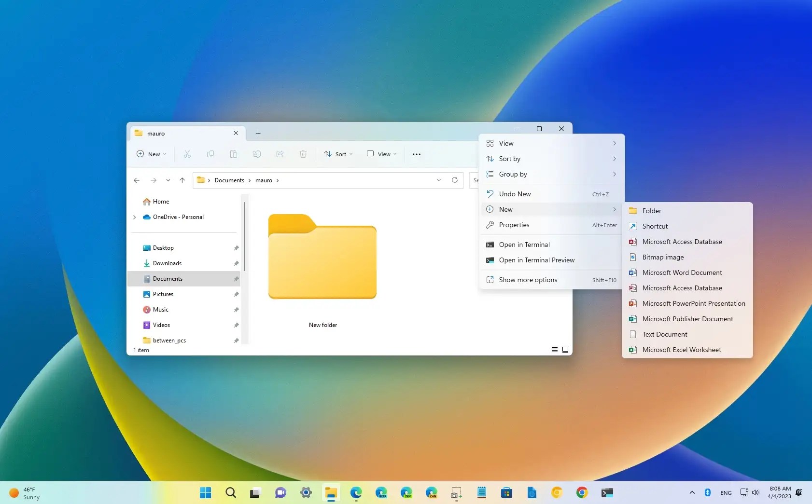Click the Delete trash icon
This screenshot has height=504, width=812.
coord(303,154)
